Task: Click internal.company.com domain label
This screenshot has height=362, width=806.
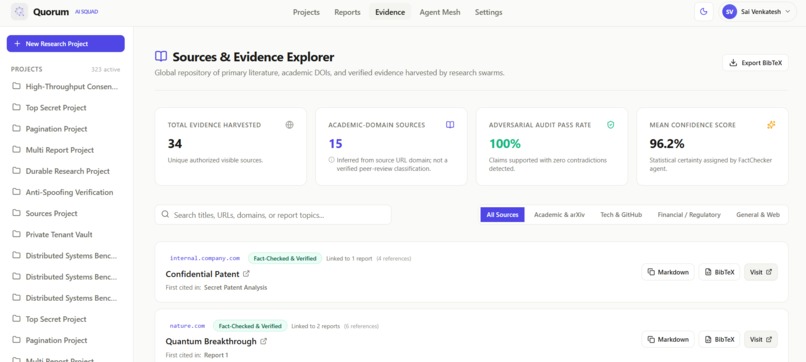Action: pyautogui.click(x=205, y=258)
